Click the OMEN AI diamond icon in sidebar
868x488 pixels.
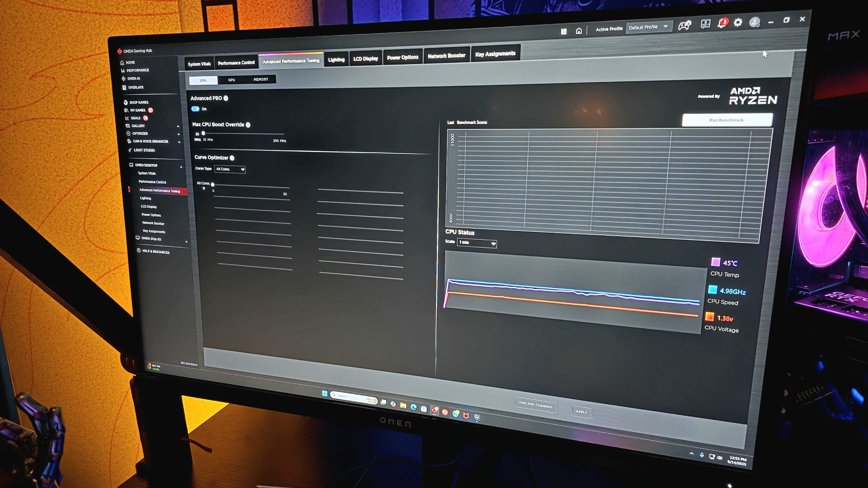pyautogui.click(x=123, y=79)
